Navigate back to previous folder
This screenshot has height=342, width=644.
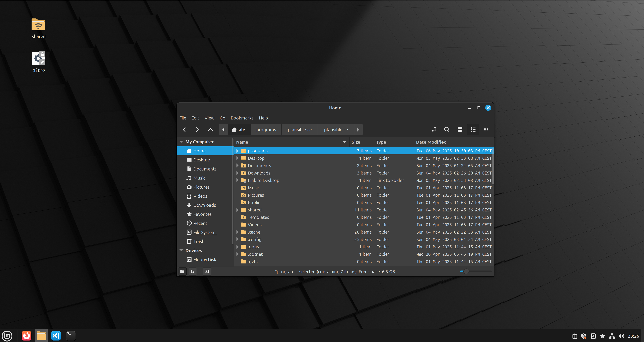point(184,130)
